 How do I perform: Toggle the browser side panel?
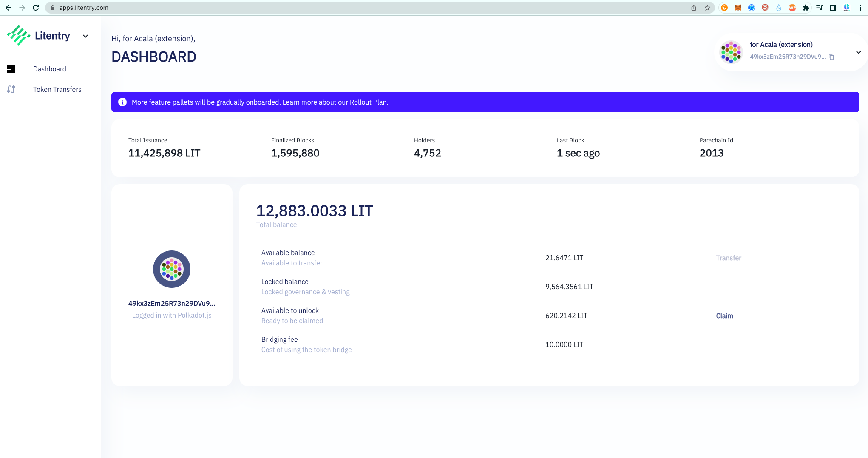point(833,8)
